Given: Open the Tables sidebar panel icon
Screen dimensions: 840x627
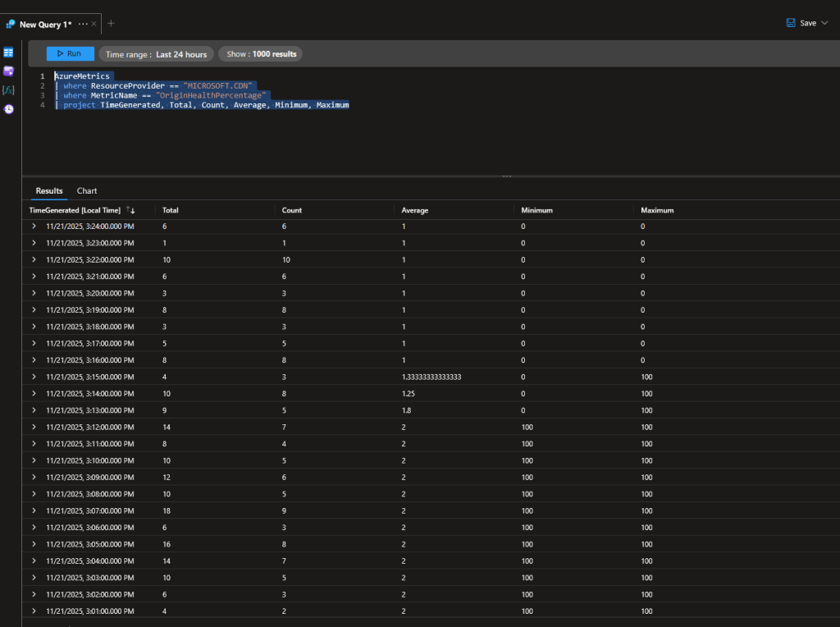Looking at the screenshot, I should (x=8, y=53).
